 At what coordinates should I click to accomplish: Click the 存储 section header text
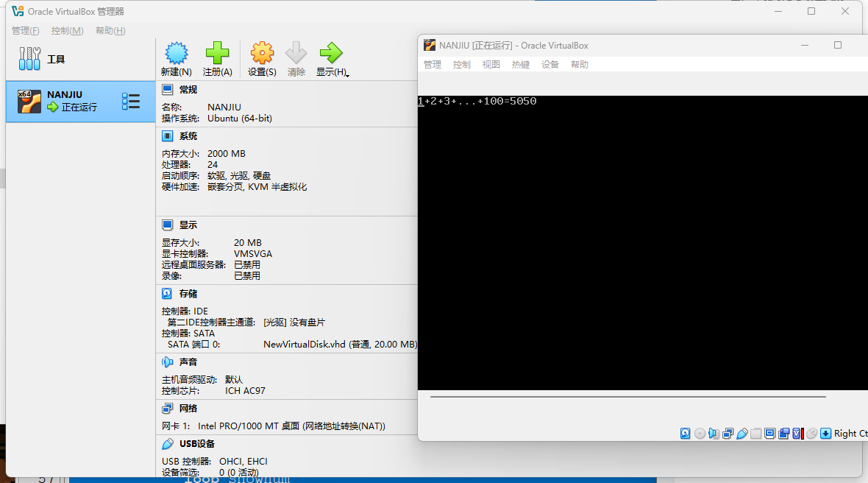click(188, 294)
